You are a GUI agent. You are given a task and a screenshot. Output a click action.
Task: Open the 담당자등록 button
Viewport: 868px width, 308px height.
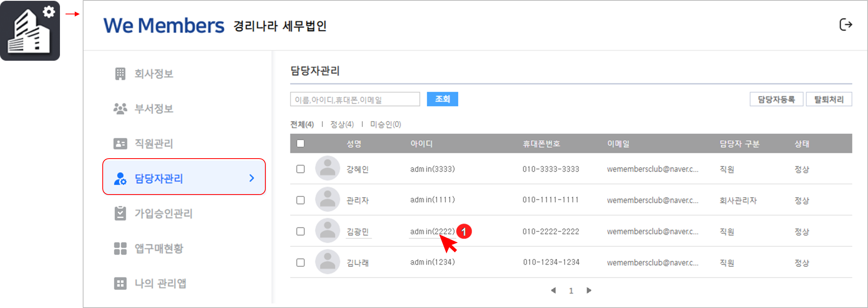click(x=776, y=99)
